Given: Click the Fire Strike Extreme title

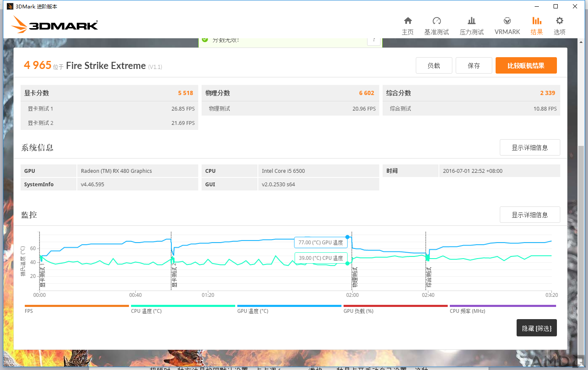Looking at the screenshot, I should pyautogui.click(x=106, y=66).
